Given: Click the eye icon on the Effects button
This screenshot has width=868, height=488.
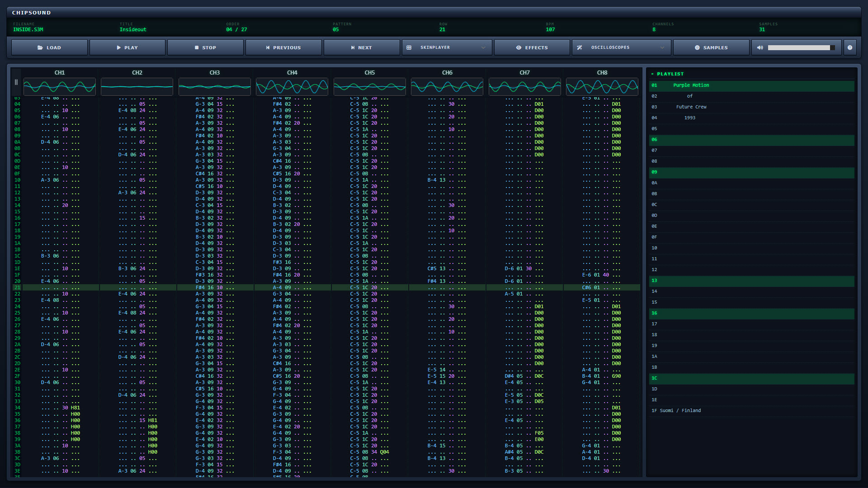Looking at the screenshot, I should [x=519, y=47].
